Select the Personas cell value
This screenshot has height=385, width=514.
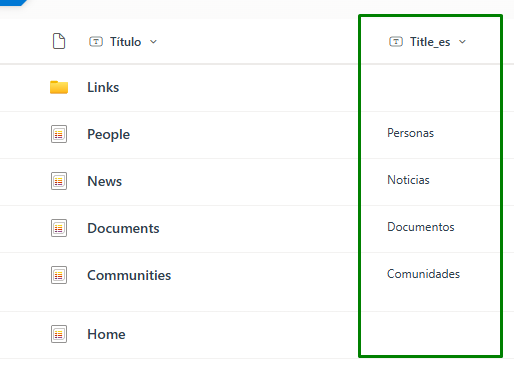(x=410, y=133)
